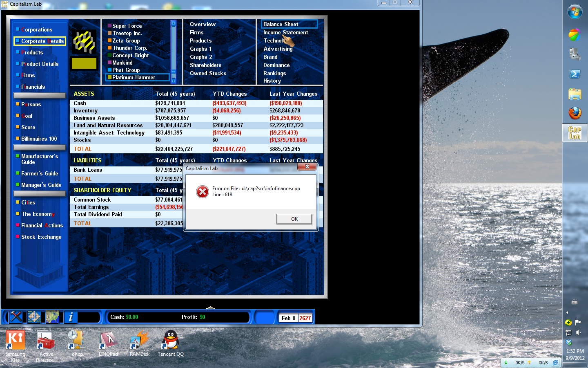The height and width of the screenshot is (368, 588).
Task: Select the Advertising report
Action: tap(278, 49)
